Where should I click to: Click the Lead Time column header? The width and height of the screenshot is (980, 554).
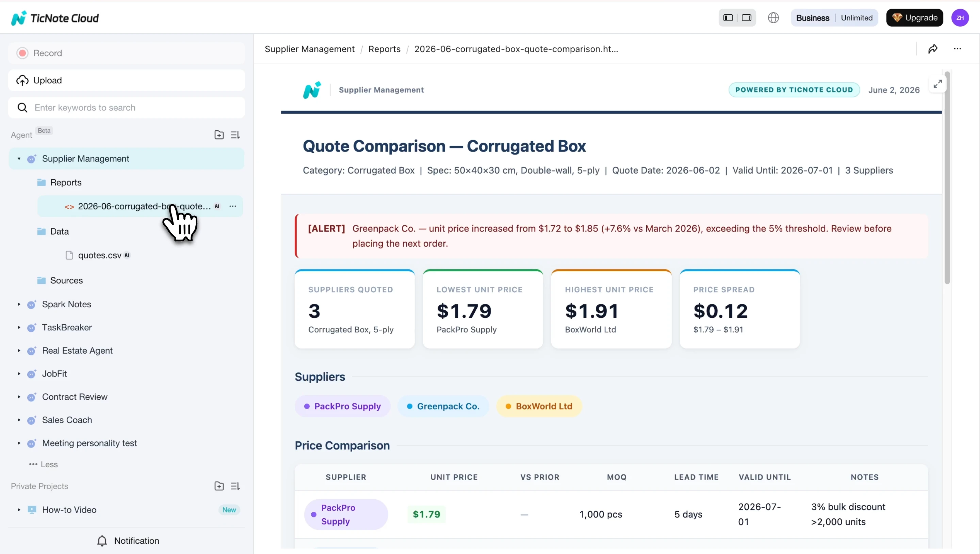[696, 477]
